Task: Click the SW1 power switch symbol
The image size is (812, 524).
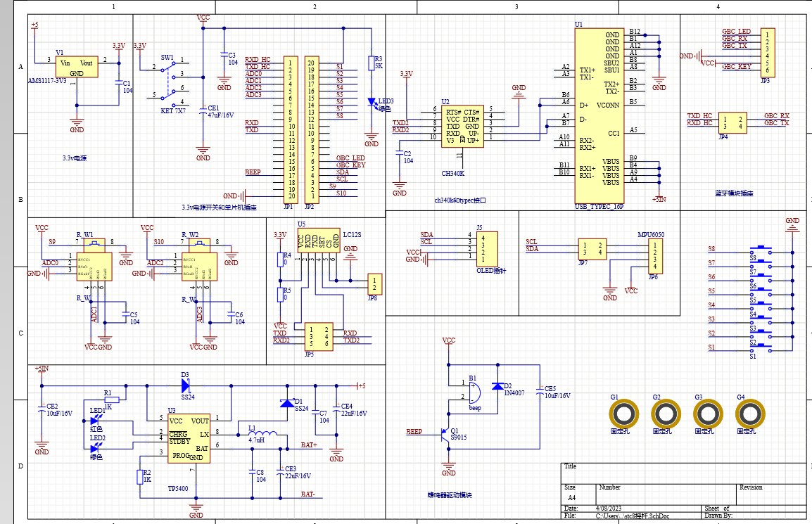Action: coord(169,79)
